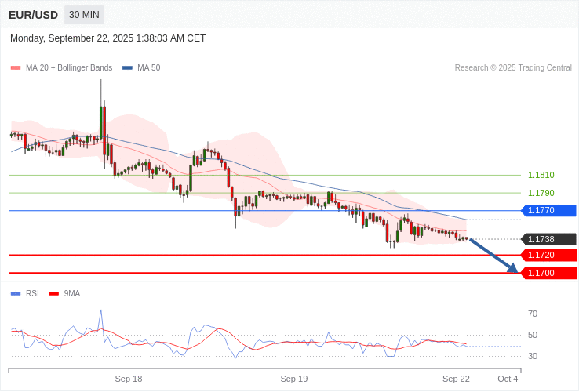Viewport: 579px width, 392px height.
Task: Click the Oct 4 date axis label
Action: 508,379
